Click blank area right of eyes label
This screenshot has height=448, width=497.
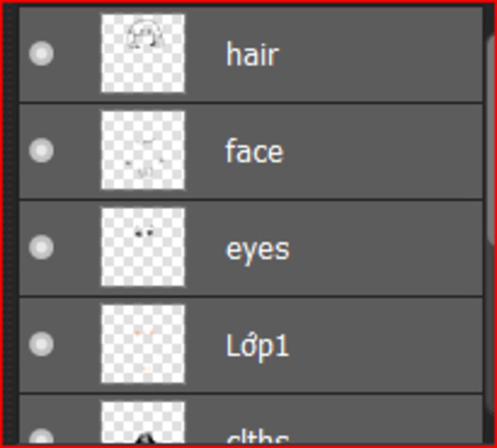[x=385, y=249]
